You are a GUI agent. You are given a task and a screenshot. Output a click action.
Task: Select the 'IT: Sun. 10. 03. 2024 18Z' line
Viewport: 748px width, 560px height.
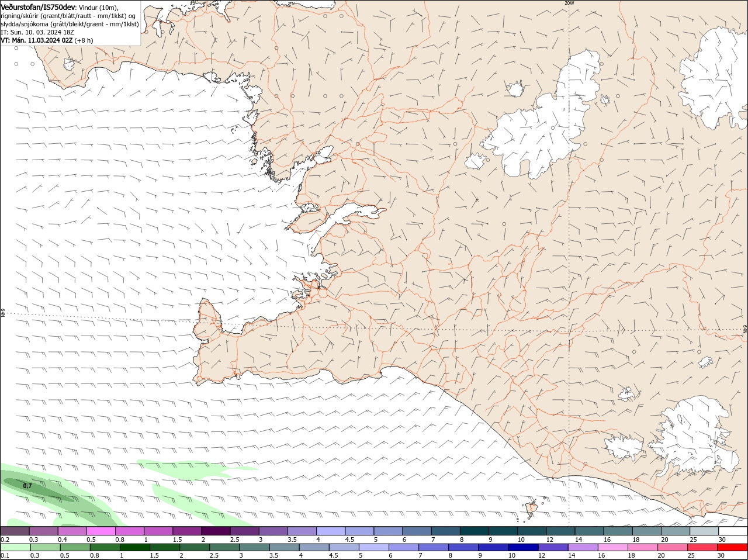tap(37, 32)
